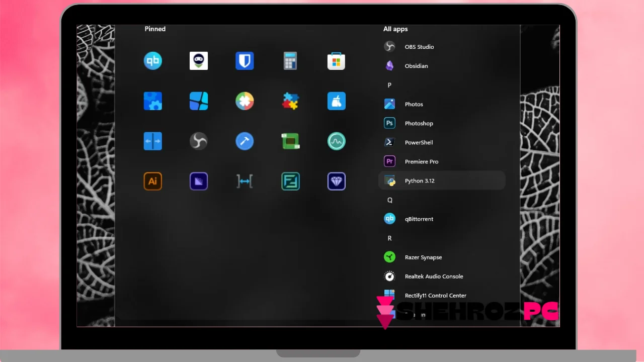Open the pinned qBittorrent icon

click(153, 61)
